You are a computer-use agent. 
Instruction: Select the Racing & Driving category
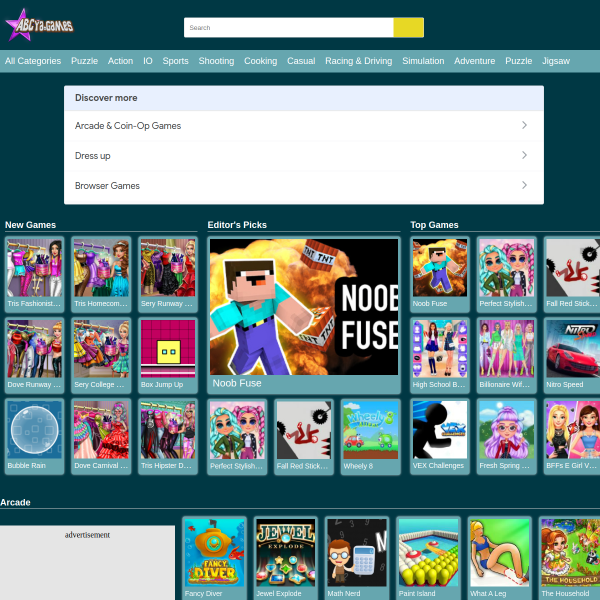(x=359, y=61)
